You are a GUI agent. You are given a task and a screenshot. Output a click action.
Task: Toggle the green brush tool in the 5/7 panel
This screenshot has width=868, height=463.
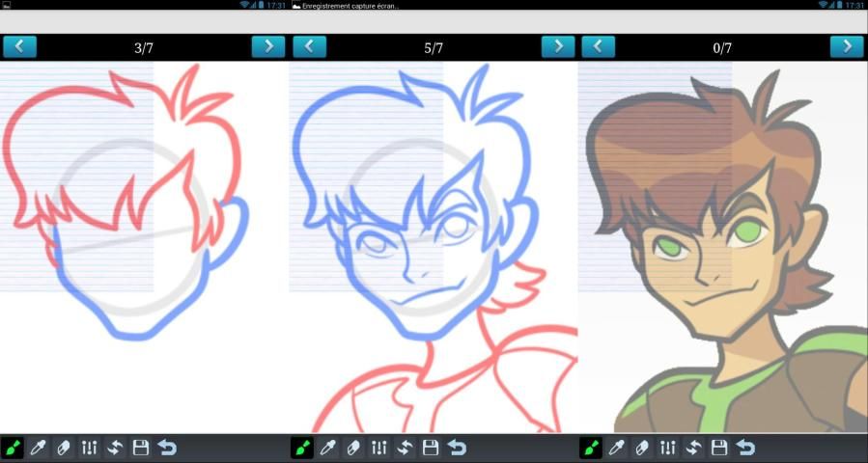pos(302,448)
